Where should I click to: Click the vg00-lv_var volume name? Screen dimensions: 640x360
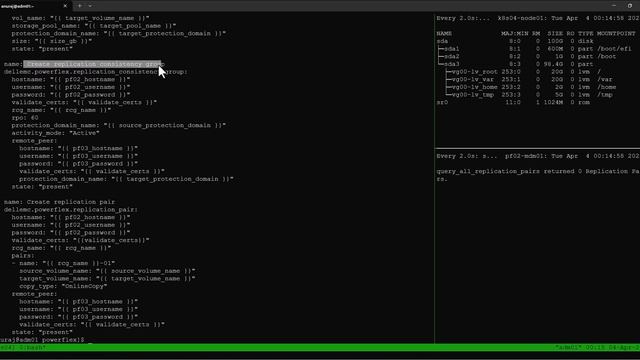473,80
